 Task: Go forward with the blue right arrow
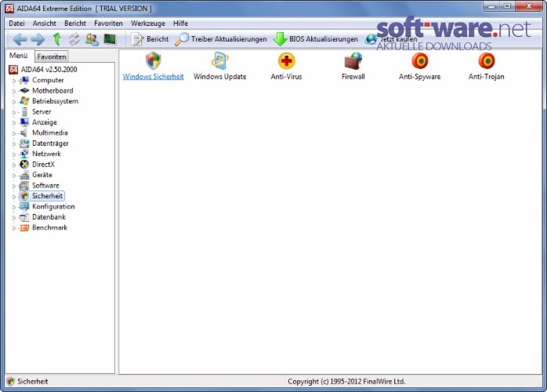tap(38, 39)
